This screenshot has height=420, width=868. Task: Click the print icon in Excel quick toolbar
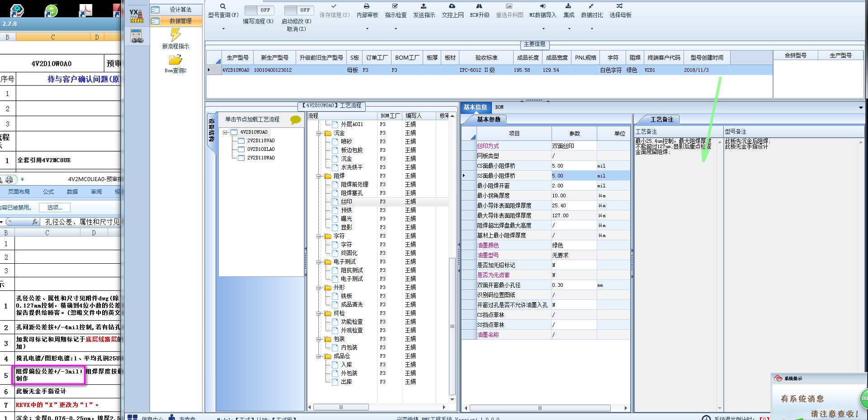tap(9, 180)
